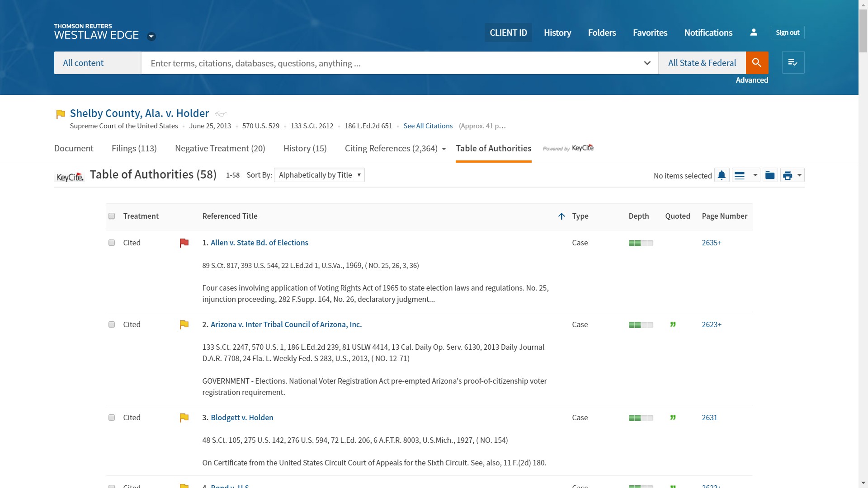Click the print delivery icon
868x488 pixels.
click(x=788, y=175)
